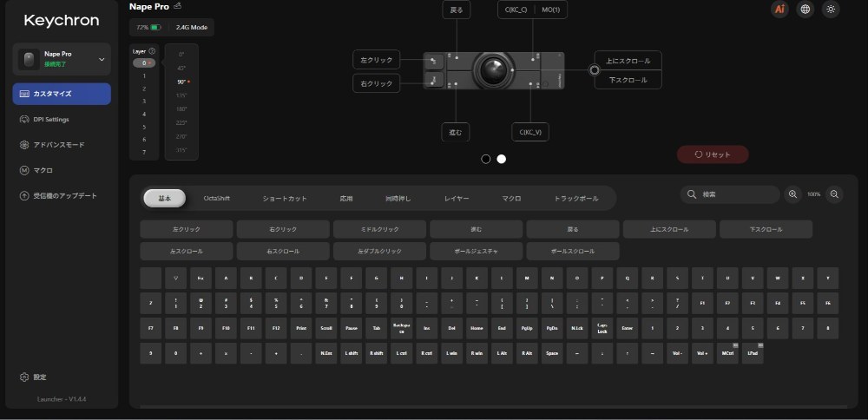The height and width of the screenshot is (420, 868).
Task: Switch to the レイヤー tab
Action: click(457, 198)
